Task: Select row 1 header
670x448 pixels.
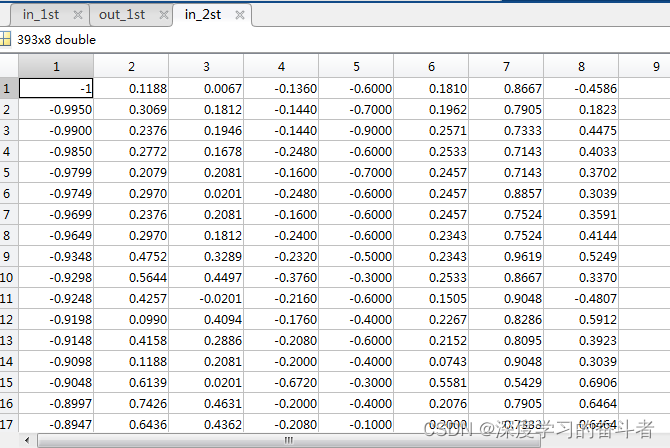Action: 9,88
